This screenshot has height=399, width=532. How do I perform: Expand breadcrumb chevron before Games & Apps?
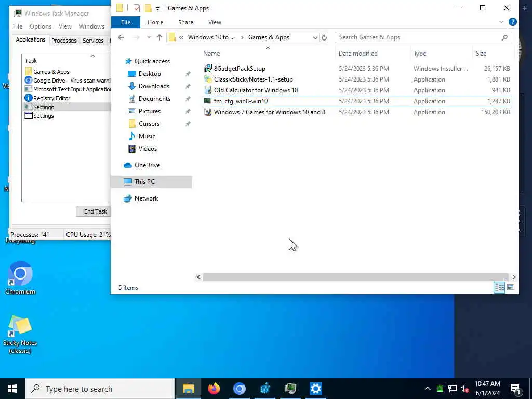242,37
